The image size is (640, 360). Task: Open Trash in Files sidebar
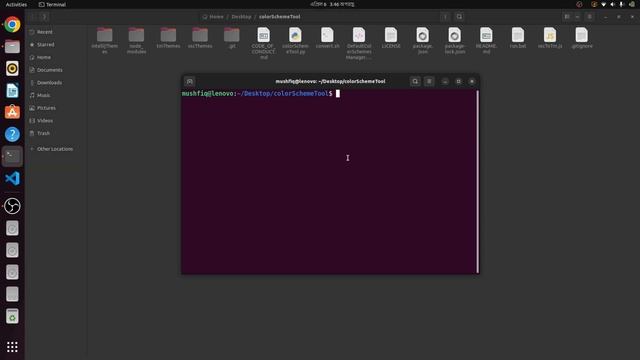point(56,133)
